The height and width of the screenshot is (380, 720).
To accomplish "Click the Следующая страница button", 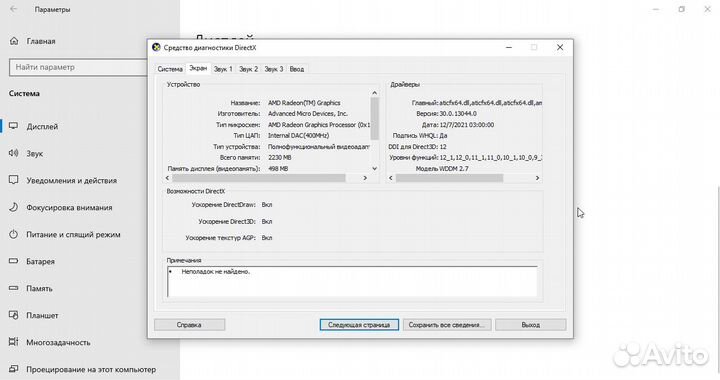I will pos(359,325).
